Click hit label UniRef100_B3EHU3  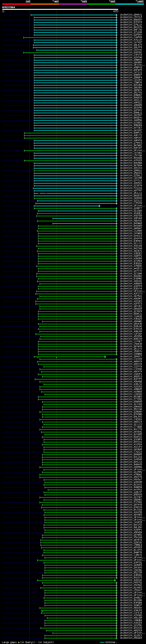tap(131, 241)
